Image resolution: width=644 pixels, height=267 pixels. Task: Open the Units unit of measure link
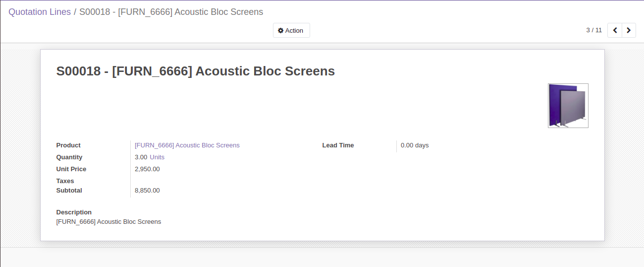click(x=157, y=157)
